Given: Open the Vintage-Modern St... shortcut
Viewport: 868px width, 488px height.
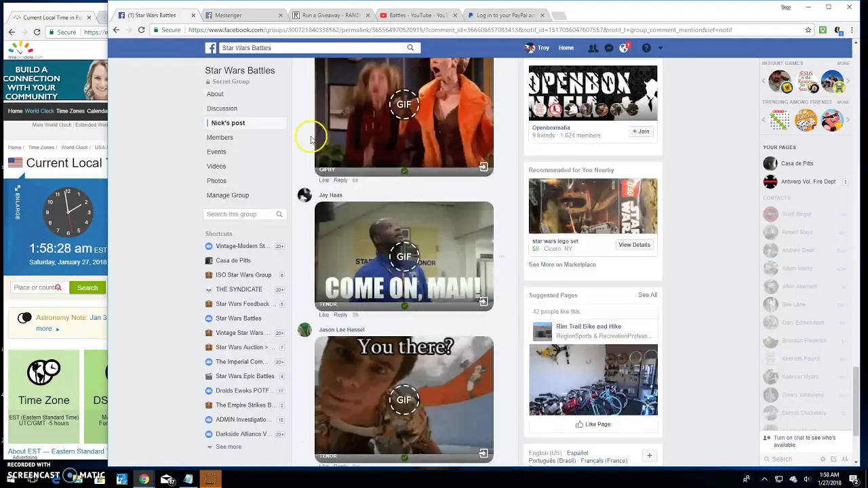Looking at the screenshot, I should [243, 246].
